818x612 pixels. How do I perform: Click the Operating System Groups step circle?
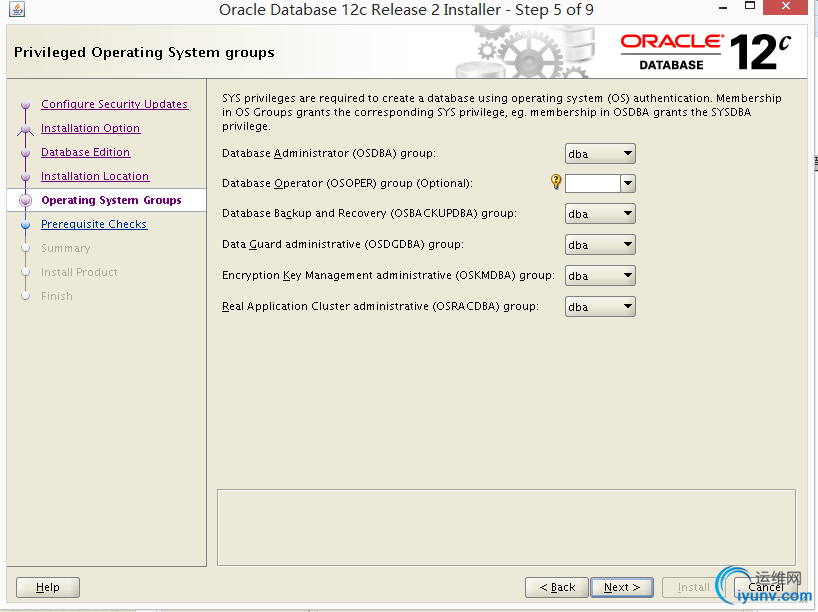click(26, 200)
